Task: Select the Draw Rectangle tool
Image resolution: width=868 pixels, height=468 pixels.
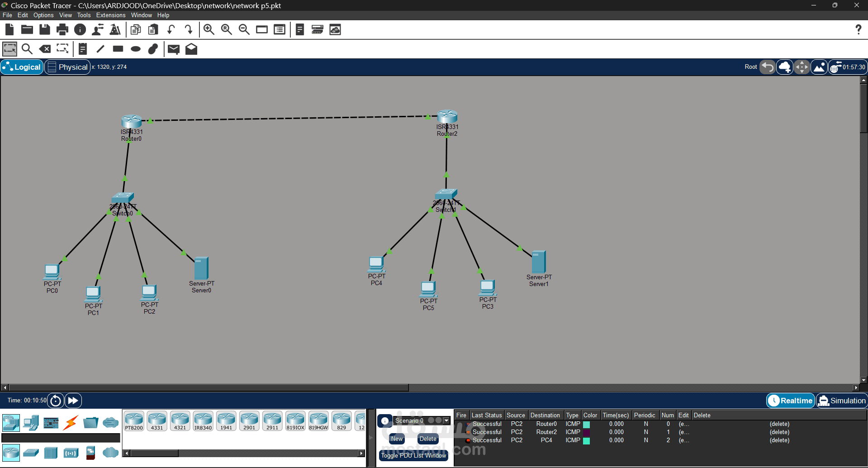Action: (x=118, y=49)
